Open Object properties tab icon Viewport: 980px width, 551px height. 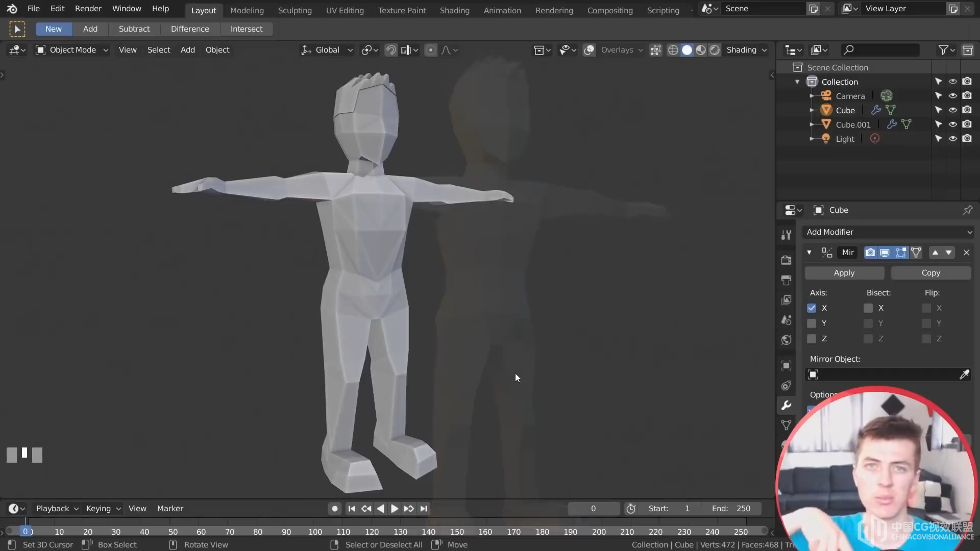pos(786,365)
